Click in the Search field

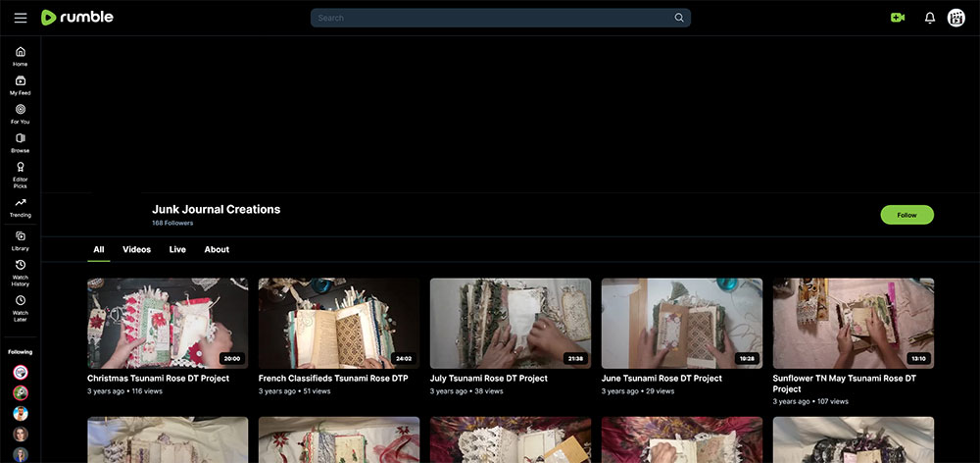(x=500, y=18)
